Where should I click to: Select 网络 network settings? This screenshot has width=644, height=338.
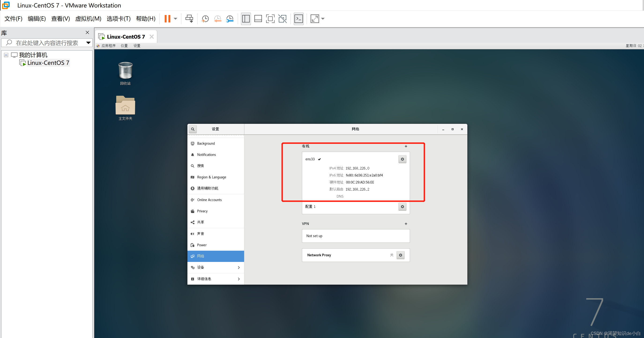point(216,256)
